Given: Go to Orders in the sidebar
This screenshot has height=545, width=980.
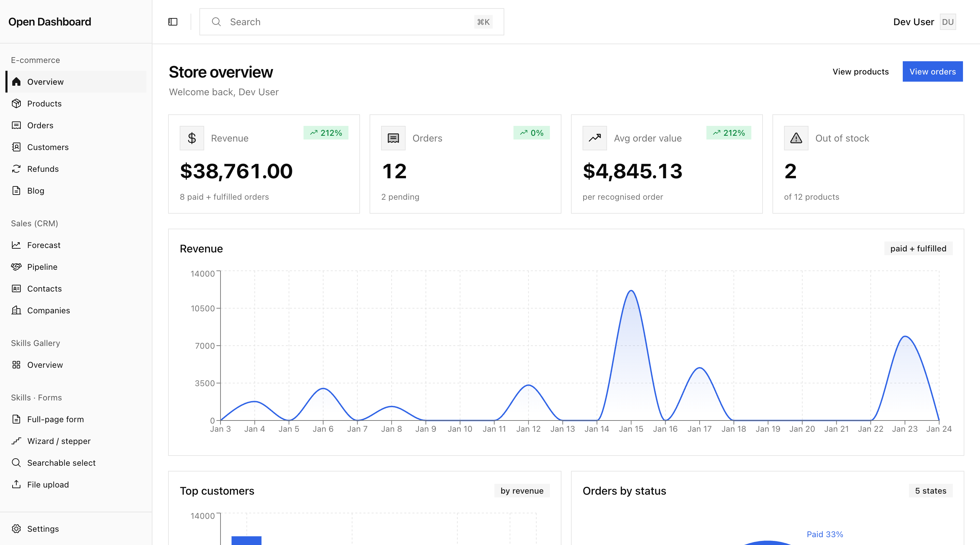Looking at the screenshot, I should pyautogui.click(x=76, y=125).
